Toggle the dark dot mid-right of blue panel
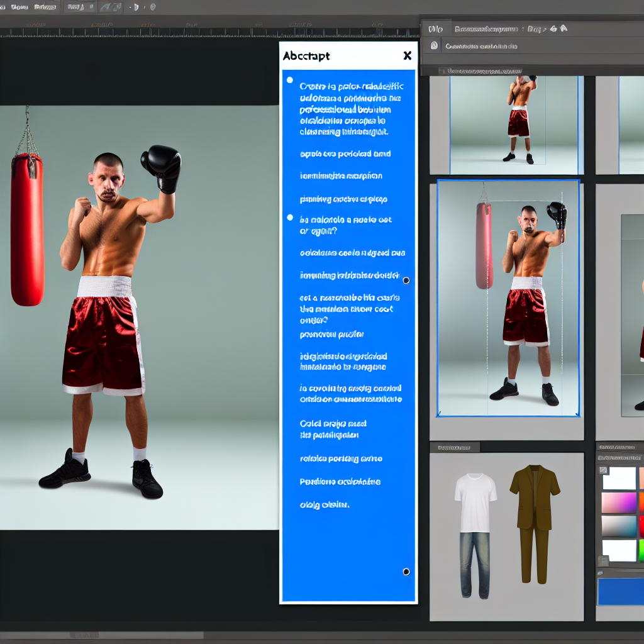Screen dimensions: 644x644 click(x=406, y=280)
